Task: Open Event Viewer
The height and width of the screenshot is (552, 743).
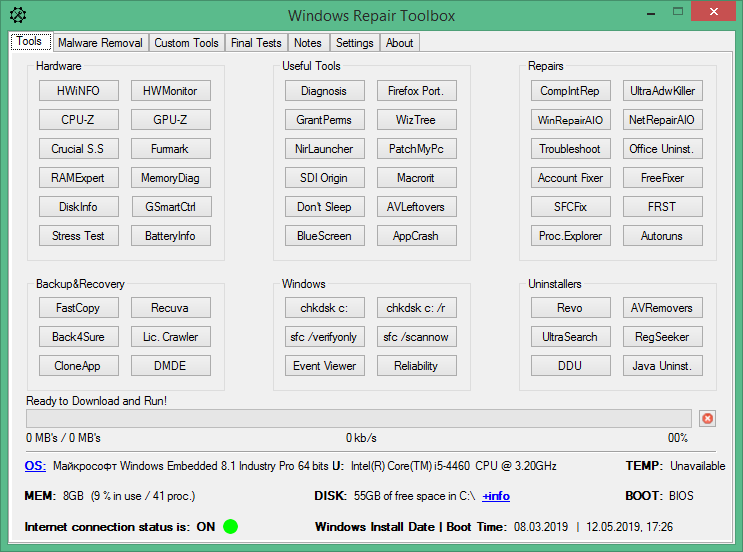Action: [325, 365]
